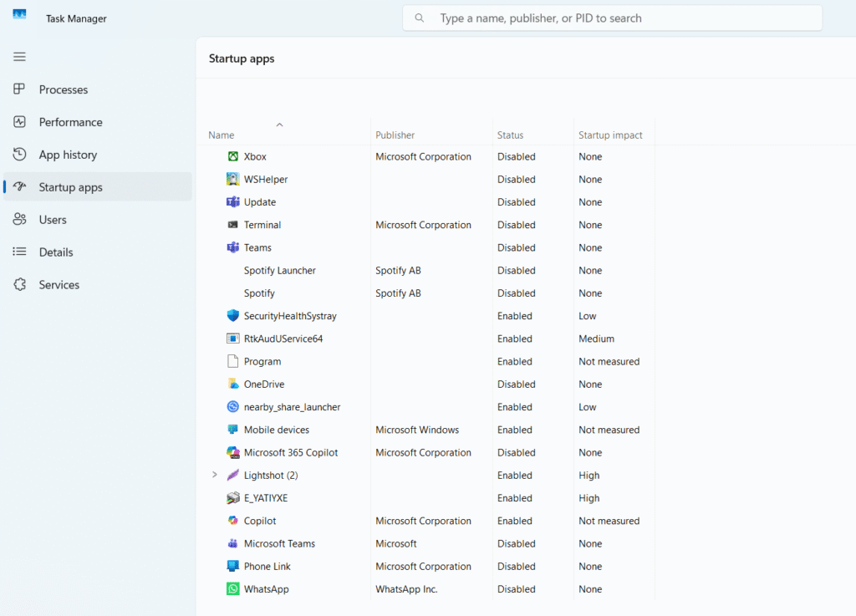
Task: Click High impact in the Lightshot row
Action: 589,476
